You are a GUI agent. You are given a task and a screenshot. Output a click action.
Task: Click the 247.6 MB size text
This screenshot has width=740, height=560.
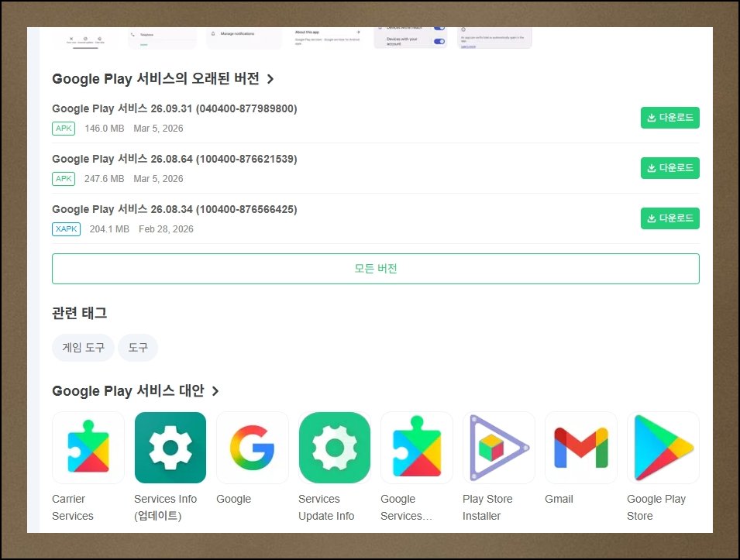pos(105,179)
